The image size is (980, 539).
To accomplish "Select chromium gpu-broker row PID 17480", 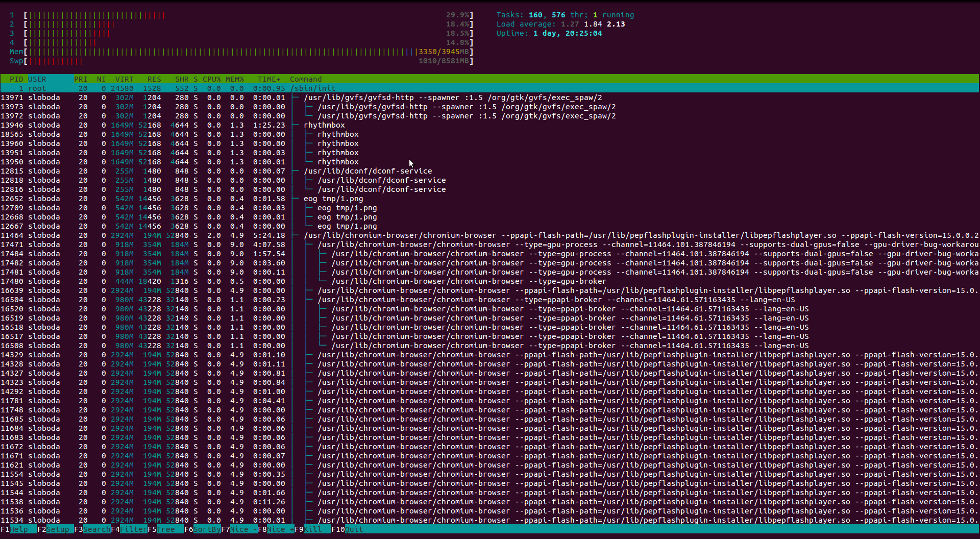I will (489, 281).
